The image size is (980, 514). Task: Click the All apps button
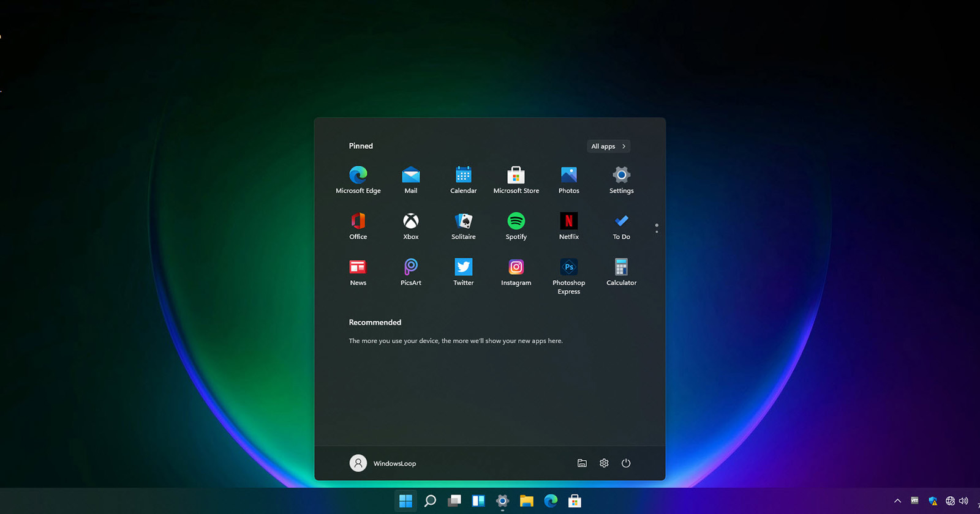tap(609, 146)
